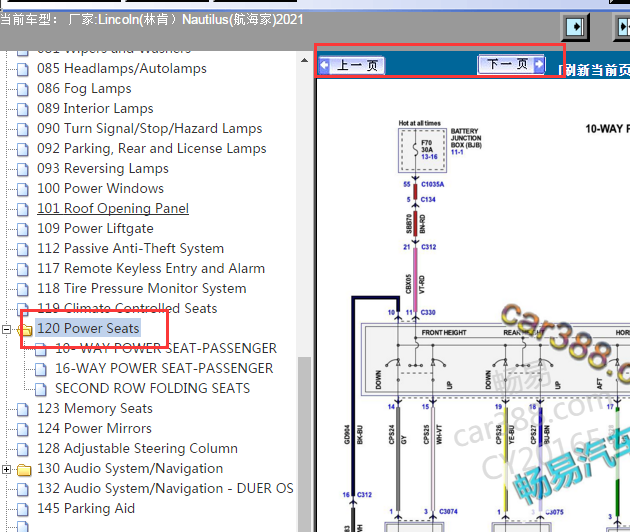This screenshot has width=630, height=532.
Task: Open 124 Power Mirrors
Action: [94, 428]
